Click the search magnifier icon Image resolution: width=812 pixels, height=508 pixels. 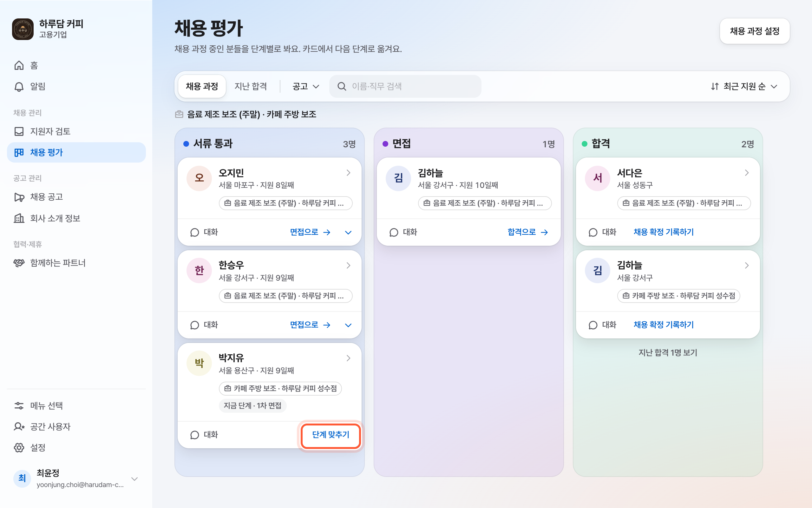[342, 86]
